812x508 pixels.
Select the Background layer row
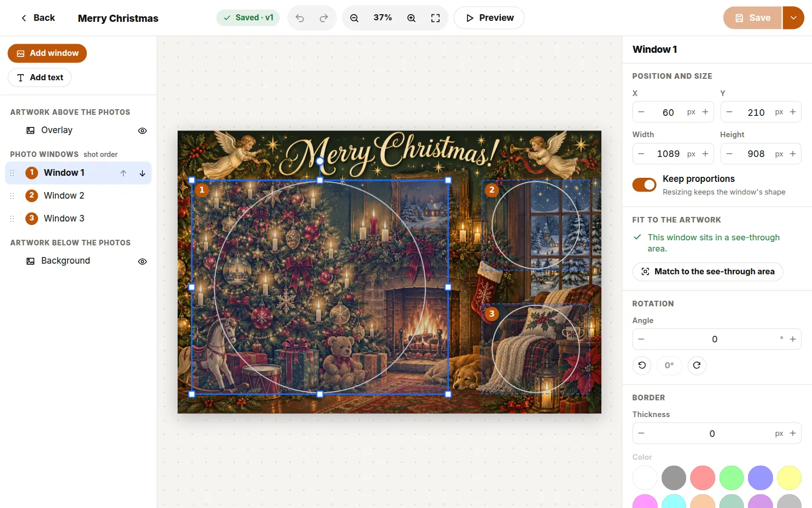pyautogui.click(x=78, y=261)
